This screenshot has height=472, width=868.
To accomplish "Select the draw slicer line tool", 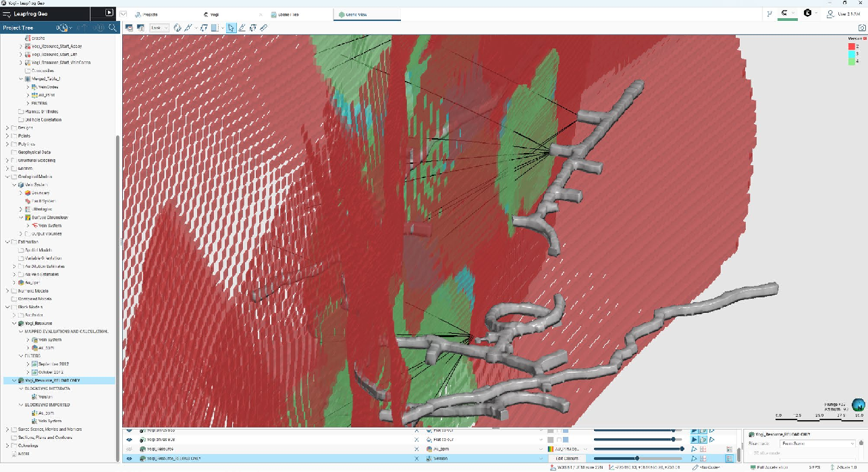I will 189,28.
